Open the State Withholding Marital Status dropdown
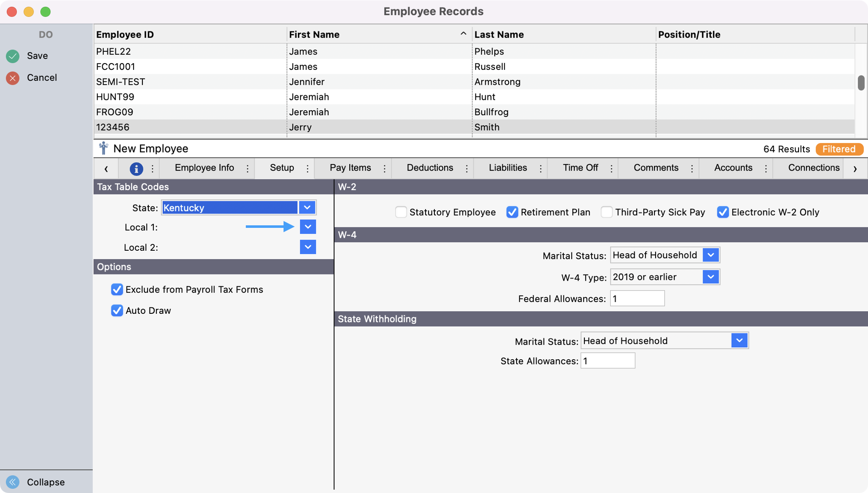Image resolution: width=868 pixels, height=493 pixels. [x=739, y=341]
